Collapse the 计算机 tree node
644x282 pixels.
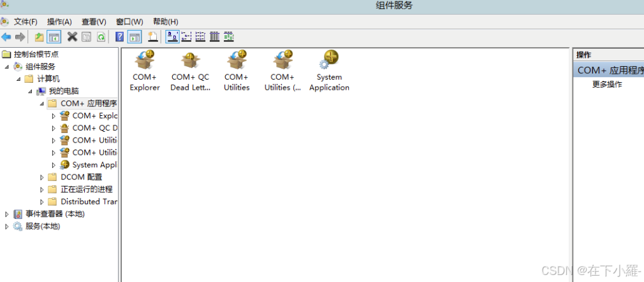[x=18, y=79]
